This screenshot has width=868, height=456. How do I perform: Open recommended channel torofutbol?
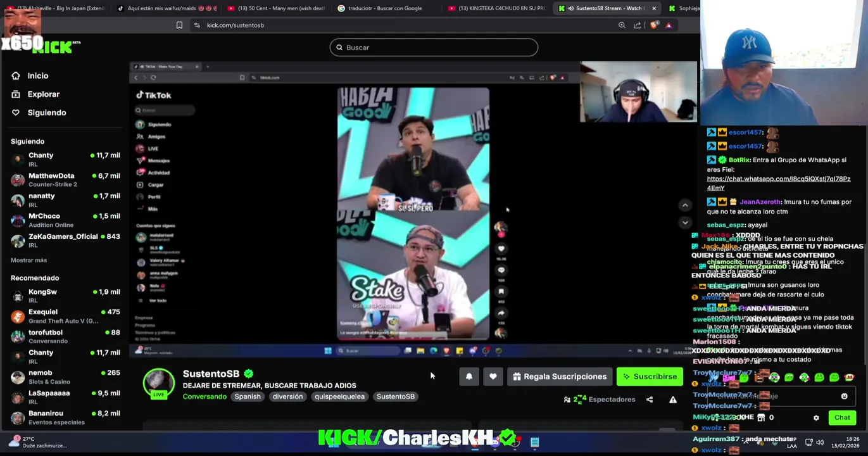66,336
